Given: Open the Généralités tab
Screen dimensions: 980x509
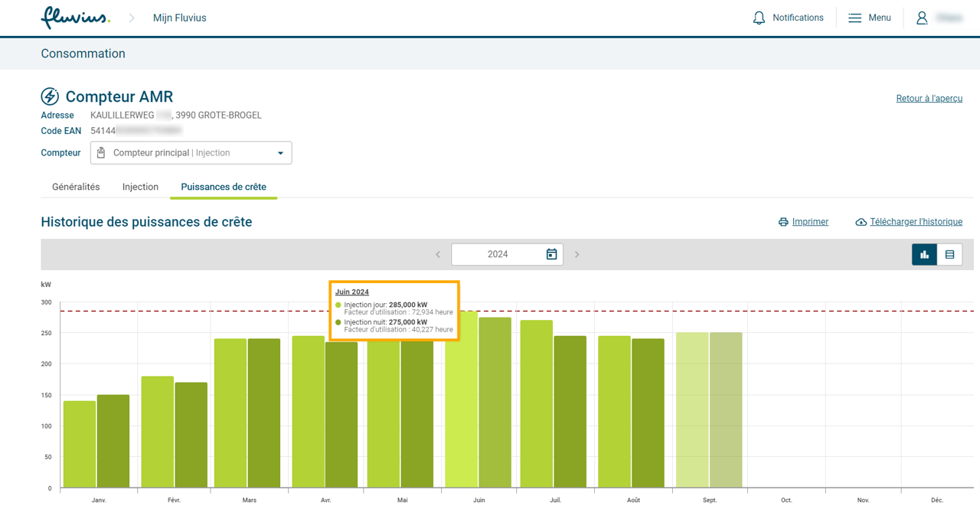Looking at the screenshot, I should point(76,187).
